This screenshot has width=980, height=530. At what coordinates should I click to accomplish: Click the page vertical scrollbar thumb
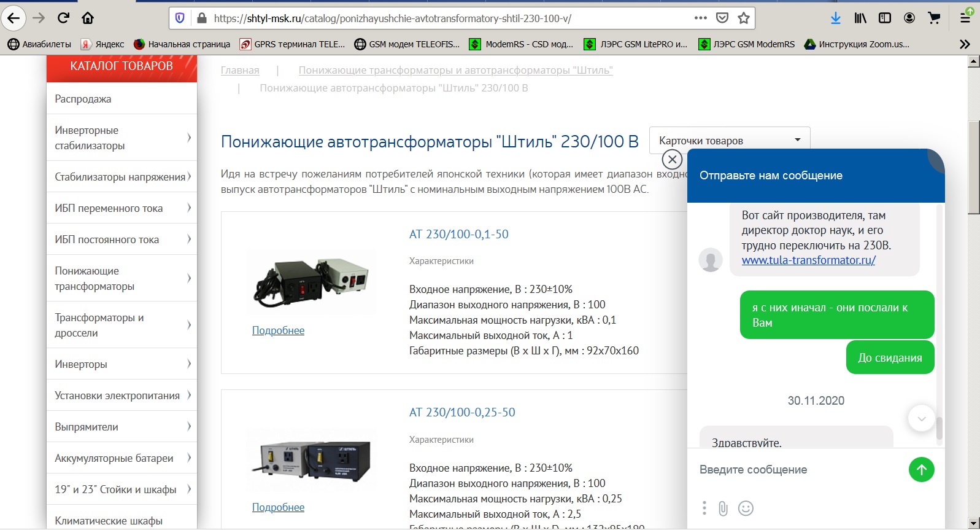coord(973,167)
